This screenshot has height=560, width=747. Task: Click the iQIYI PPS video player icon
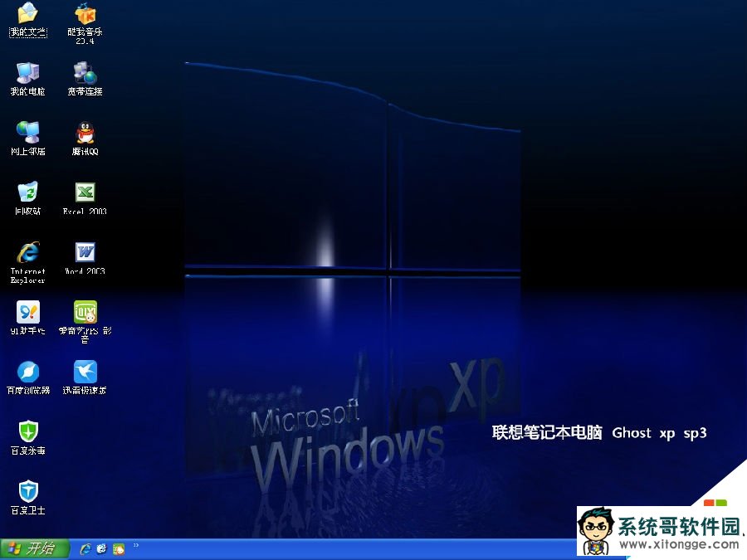[85, 312]
